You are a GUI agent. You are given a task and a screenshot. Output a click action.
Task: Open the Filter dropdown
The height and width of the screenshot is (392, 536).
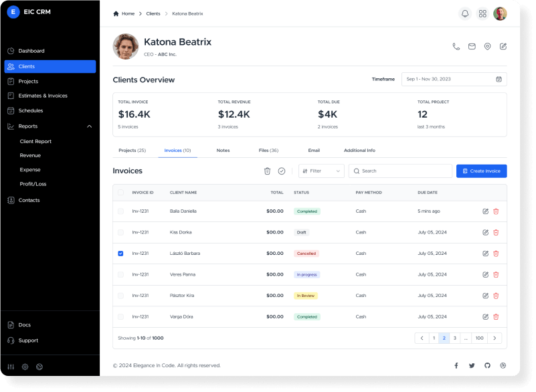(x=321, y=171)
